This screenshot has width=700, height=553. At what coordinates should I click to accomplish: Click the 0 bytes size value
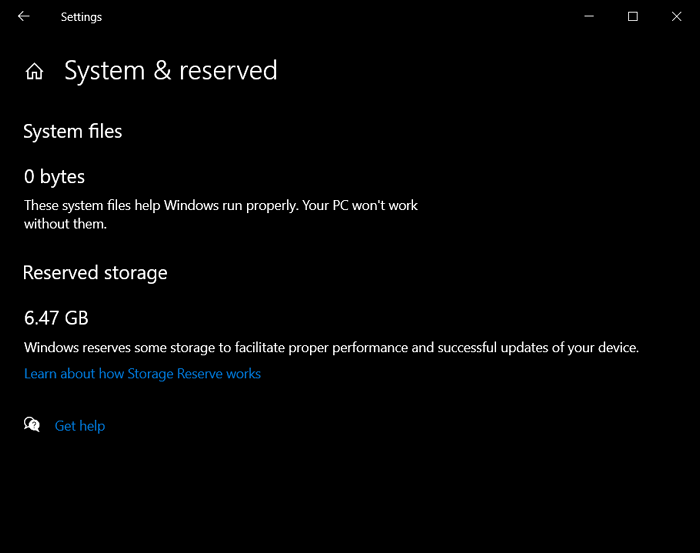[55, 177]
